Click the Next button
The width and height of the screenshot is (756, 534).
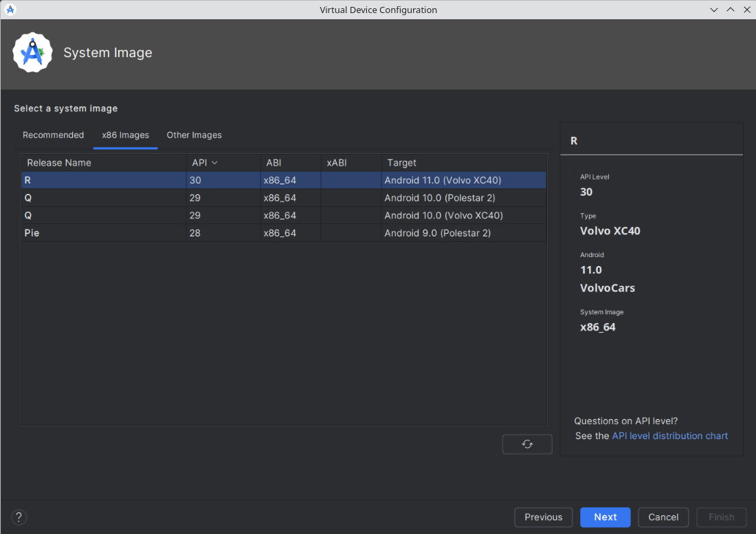pos(605,517)
